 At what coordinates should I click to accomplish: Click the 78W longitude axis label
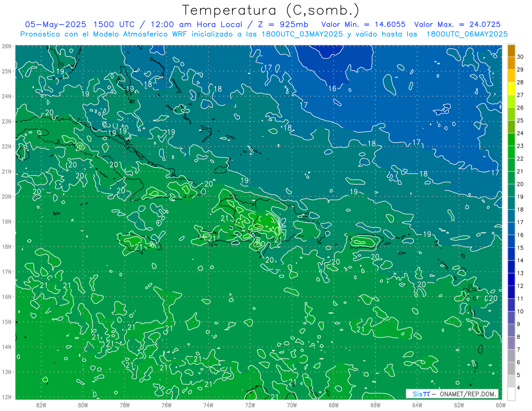tap(125, 404)
